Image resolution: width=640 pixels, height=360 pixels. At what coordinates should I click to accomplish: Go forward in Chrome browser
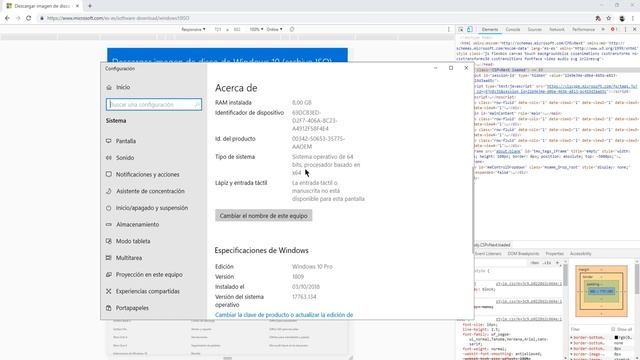(x=18, y=18)
